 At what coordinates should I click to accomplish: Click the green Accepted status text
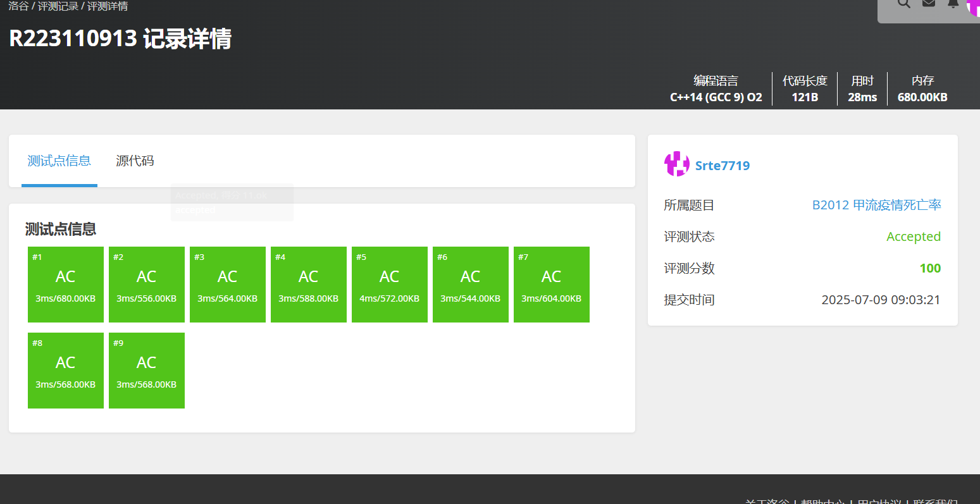(x=914, y=237)
